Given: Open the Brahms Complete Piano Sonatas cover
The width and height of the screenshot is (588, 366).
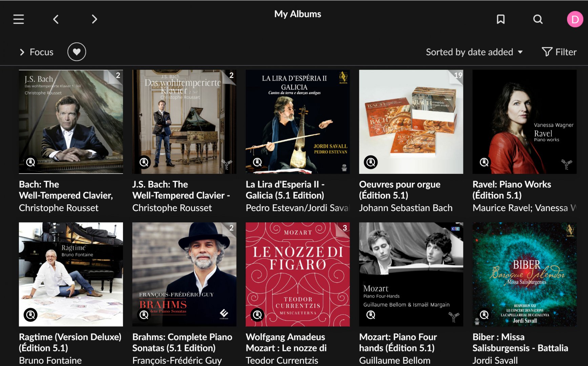Looking at the screenshot, I should [184, 274].
